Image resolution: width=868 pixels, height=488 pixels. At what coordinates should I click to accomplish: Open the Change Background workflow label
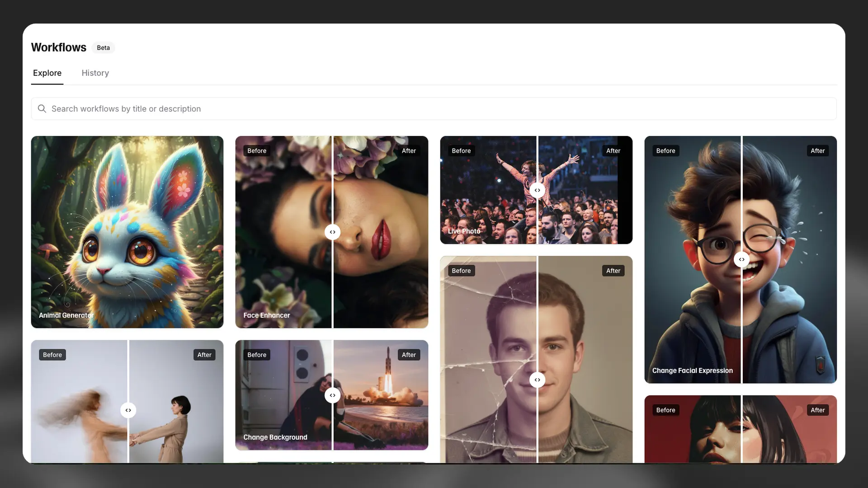[275, 437]
